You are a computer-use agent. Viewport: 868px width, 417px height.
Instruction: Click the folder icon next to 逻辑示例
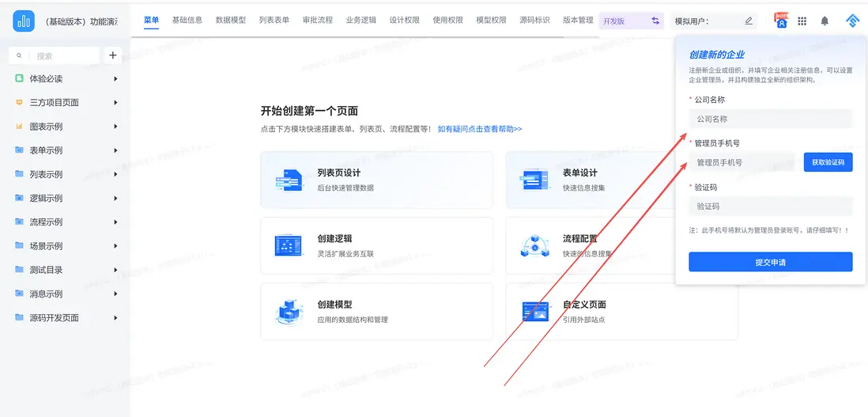point(20,199)
